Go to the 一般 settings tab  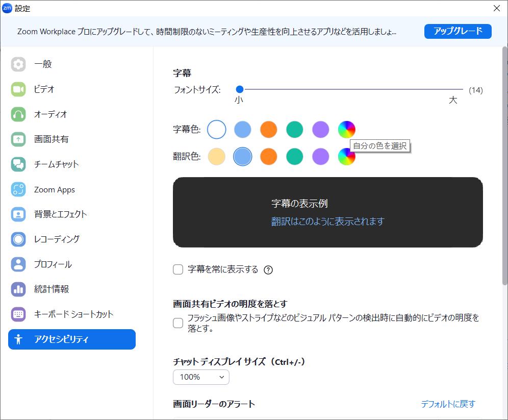tap(72, 64)
